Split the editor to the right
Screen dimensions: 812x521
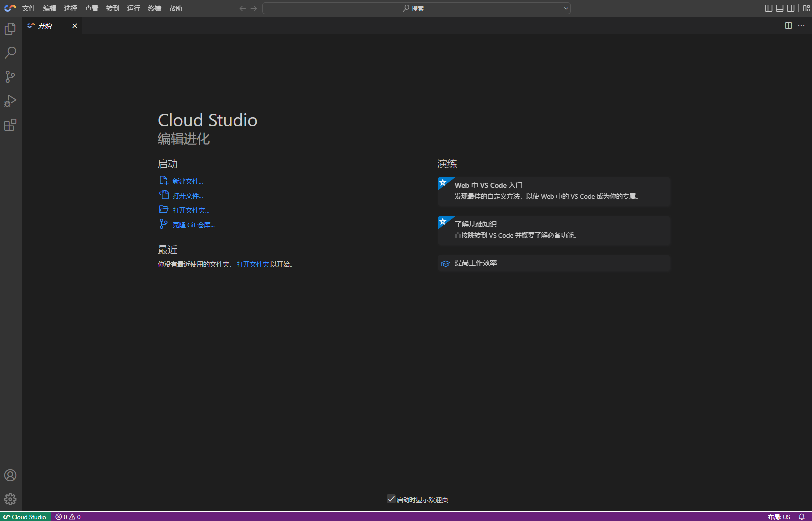pyautogui.click(x=788, y=26)
